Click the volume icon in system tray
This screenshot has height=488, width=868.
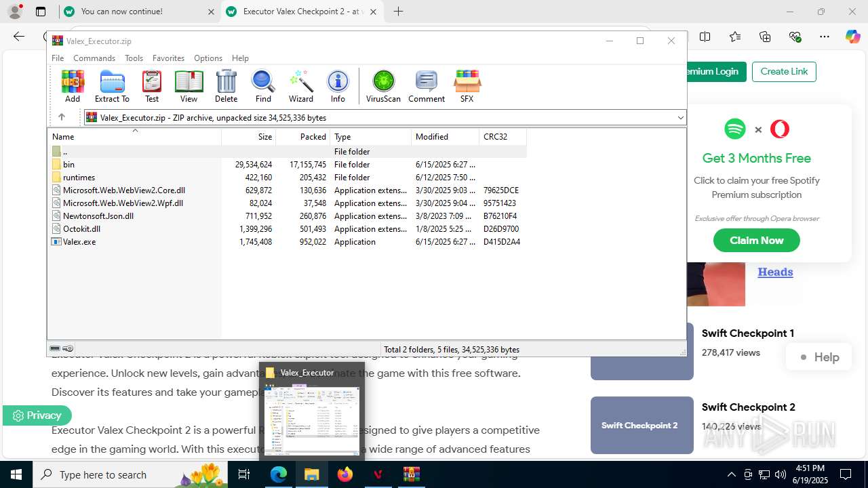point(781,474)
